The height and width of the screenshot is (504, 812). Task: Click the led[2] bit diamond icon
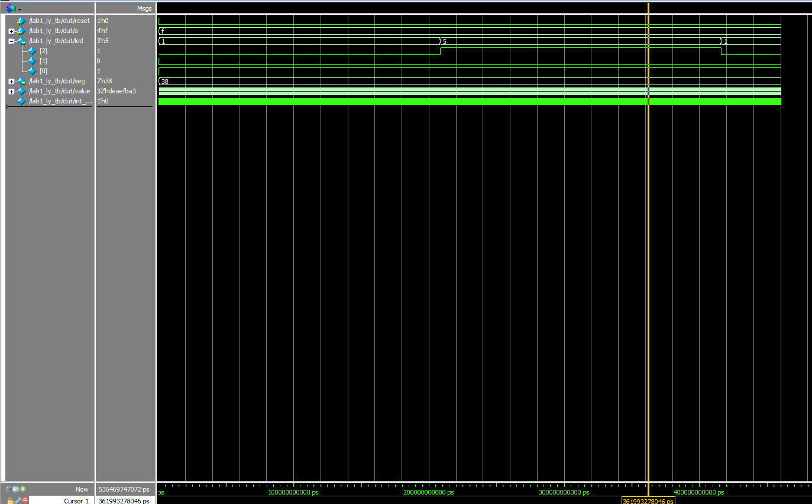[x=32, y=51]
